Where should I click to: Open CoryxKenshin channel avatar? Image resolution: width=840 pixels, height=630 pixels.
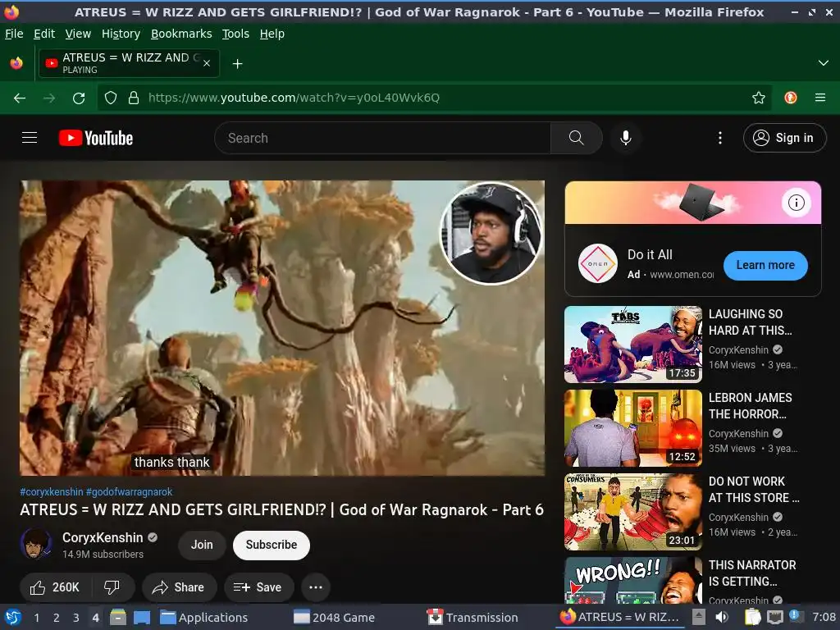click(x=36, y=545)
